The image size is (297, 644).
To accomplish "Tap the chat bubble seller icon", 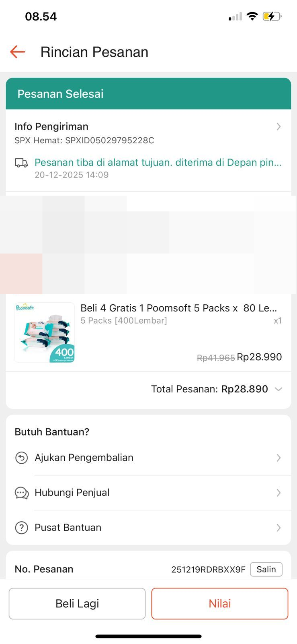I will point(21,493).
